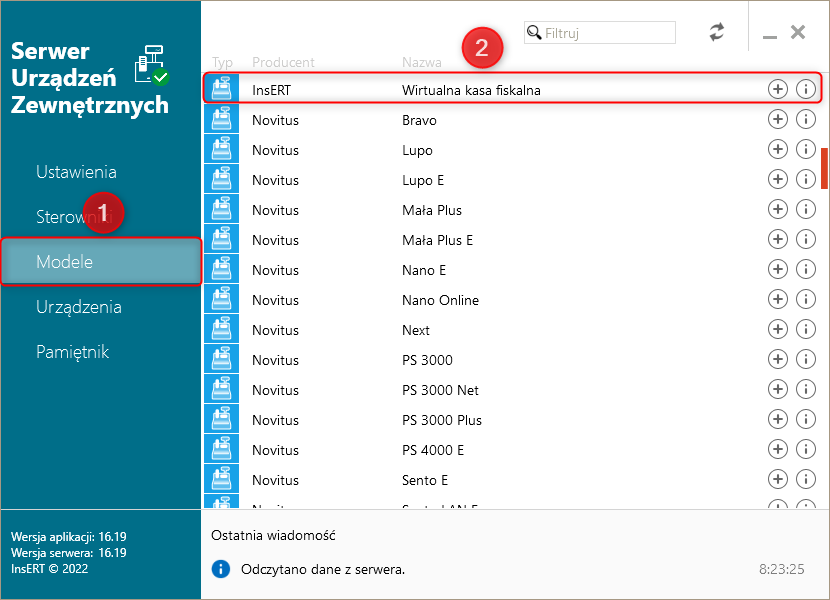Open info for PS 3000

click(x=806, y=359)
